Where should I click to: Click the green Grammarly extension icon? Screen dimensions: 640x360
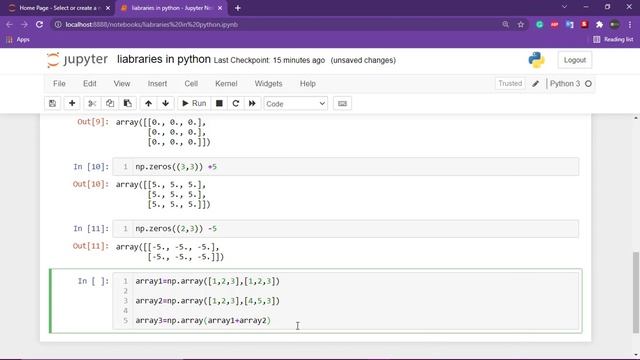pos(540,24)
